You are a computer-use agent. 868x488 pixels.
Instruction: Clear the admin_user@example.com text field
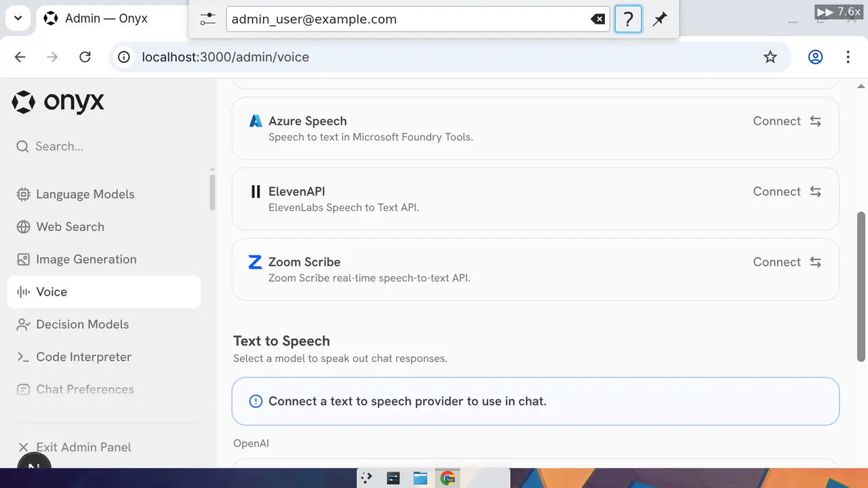(x=597, y=19)
